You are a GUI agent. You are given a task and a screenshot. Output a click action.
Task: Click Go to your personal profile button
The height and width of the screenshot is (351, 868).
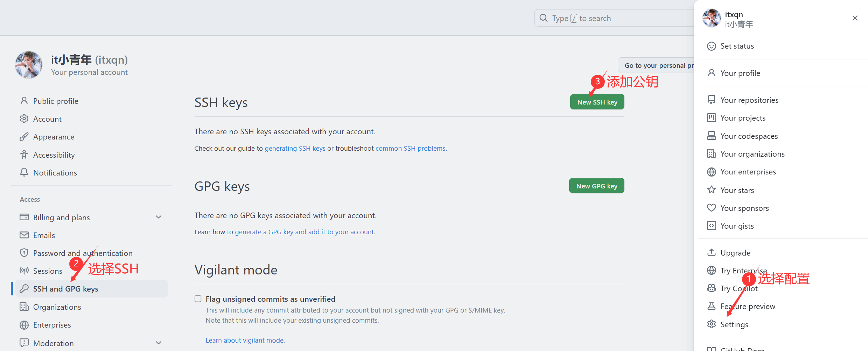tap(656, 65)
